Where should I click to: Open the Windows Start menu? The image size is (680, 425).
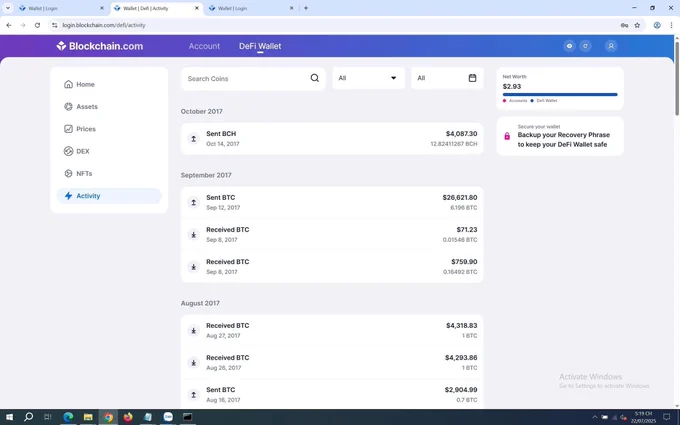[x=9, y=417]
